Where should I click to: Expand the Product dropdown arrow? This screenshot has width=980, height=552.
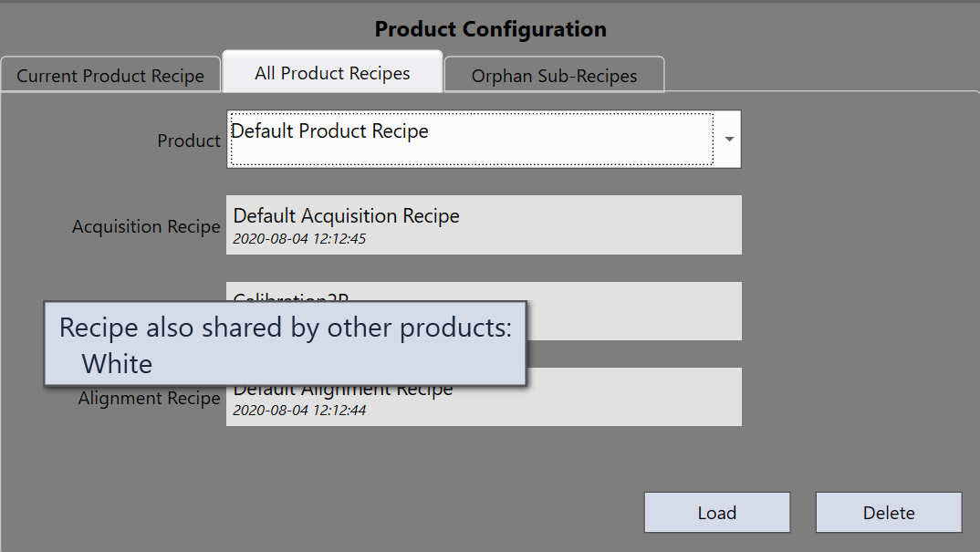click(729, 140)
